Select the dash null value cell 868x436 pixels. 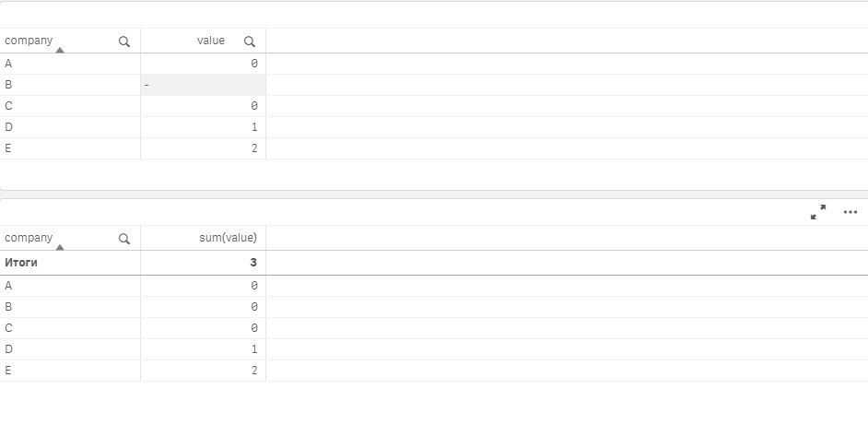tap(203, 85)
